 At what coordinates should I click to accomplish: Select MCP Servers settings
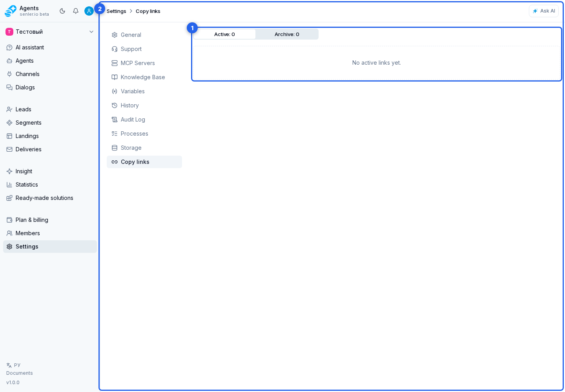click(144, 63)
